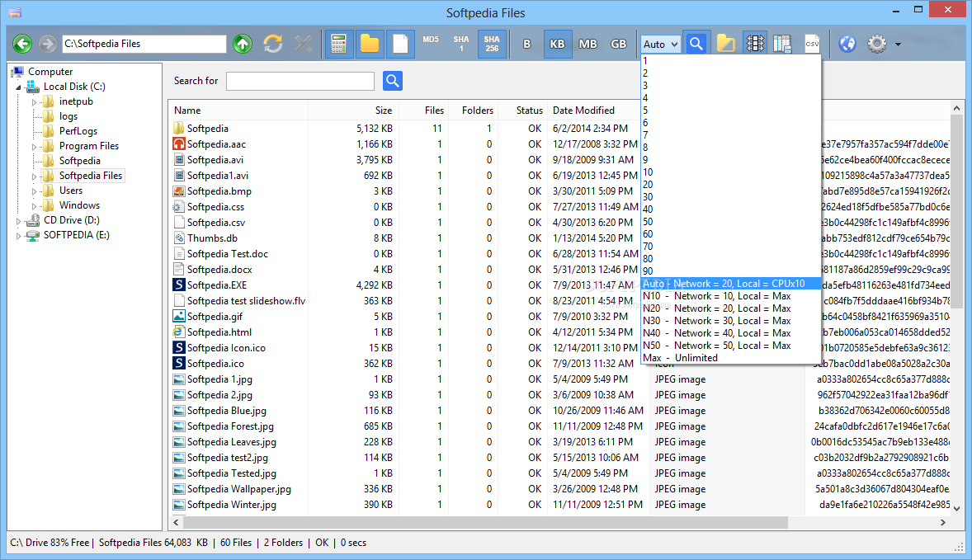972x560 pixels.
Task: Sort by the Status column header
Action: pos(522,111)
